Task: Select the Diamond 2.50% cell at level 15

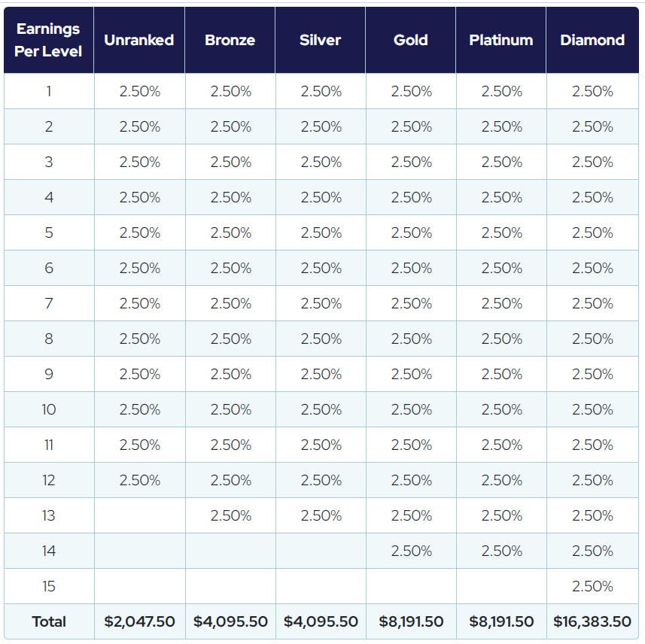Action: pyautogui.click(x=592, y=586)
